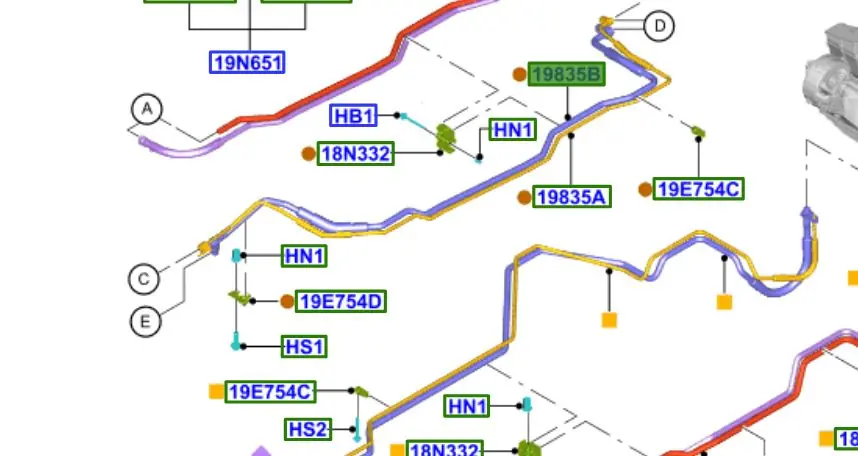Select circled callout letter E
858x456 pixels.
(x=146, y=322)
